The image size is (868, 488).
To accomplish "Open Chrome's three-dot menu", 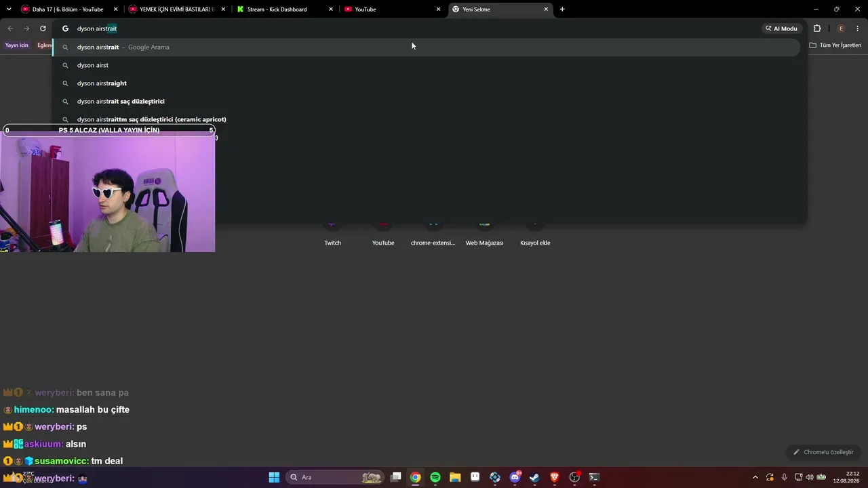I will 858,28.
